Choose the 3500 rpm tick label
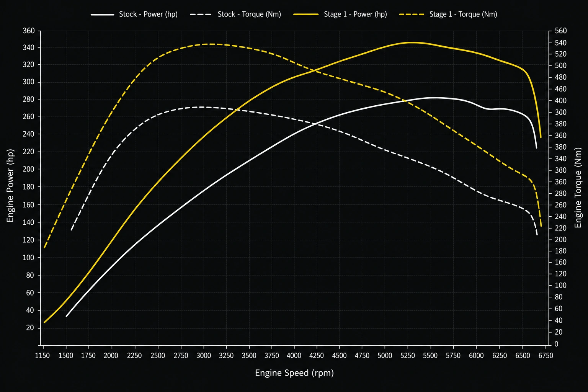 (249, 356)
